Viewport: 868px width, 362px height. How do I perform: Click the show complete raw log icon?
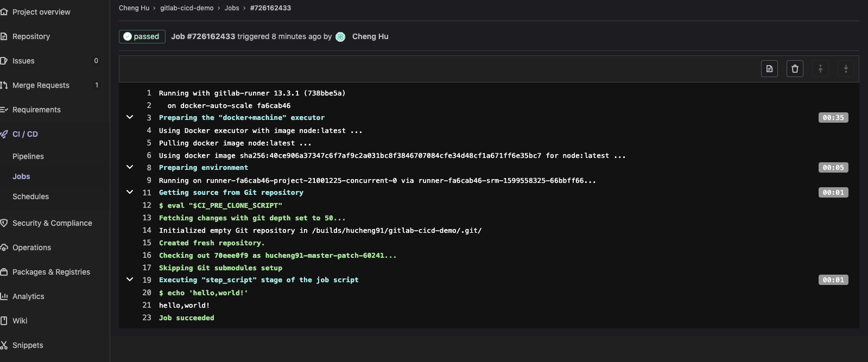[769, 68]
